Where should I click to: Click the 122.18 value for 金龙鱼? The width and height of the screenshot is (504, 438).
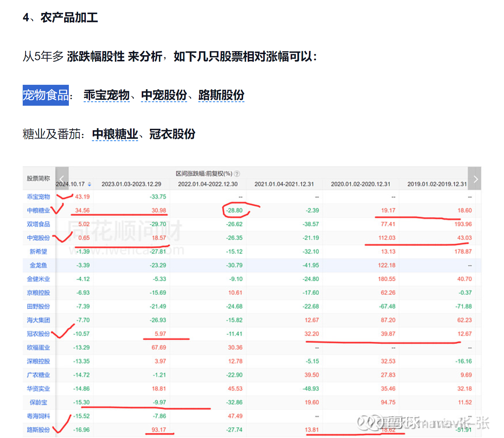point(387,265)
